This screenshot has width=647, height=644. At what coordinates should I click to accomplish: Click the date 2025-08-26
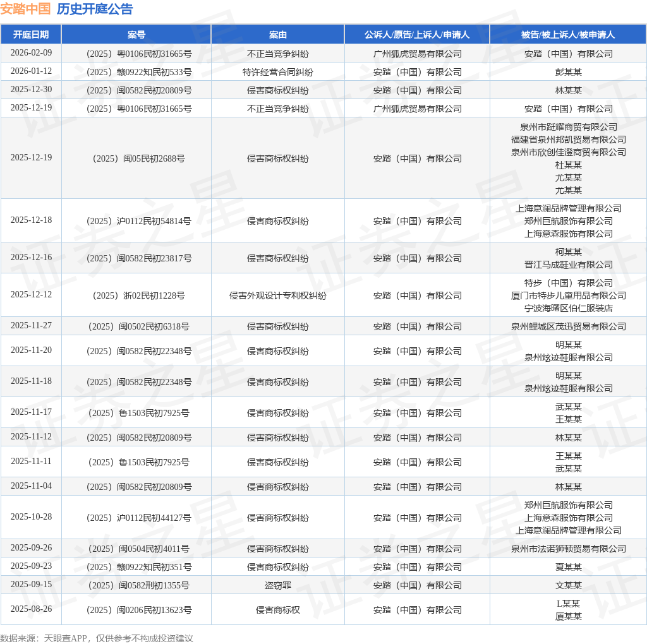click(32, 609)
